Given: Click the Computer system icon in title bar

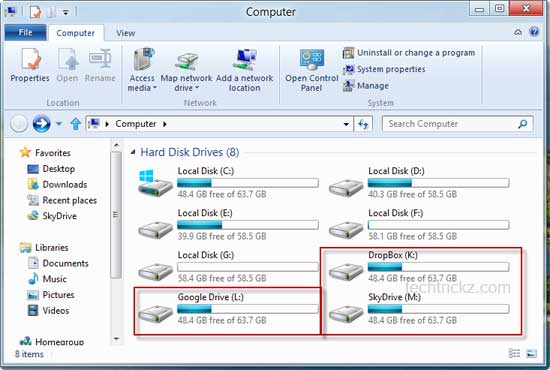Looking at the screenshot, I should coord(11,12).
